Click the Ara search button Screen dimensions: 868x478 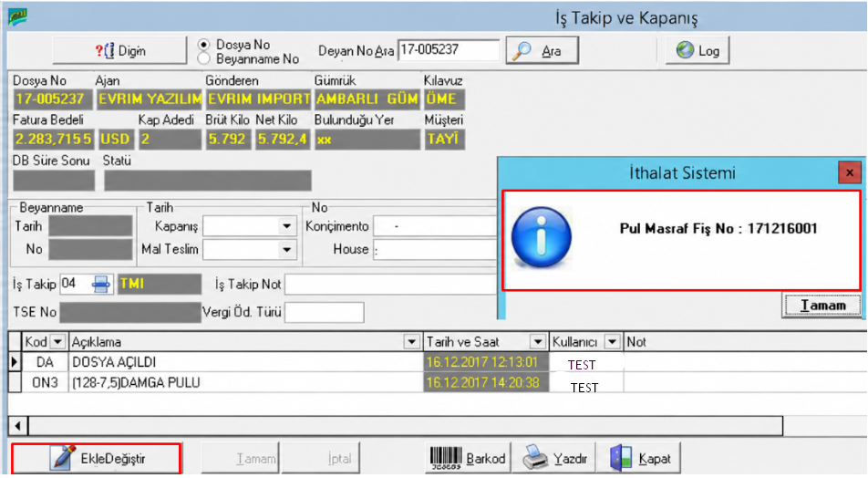(x=542, y=51)
